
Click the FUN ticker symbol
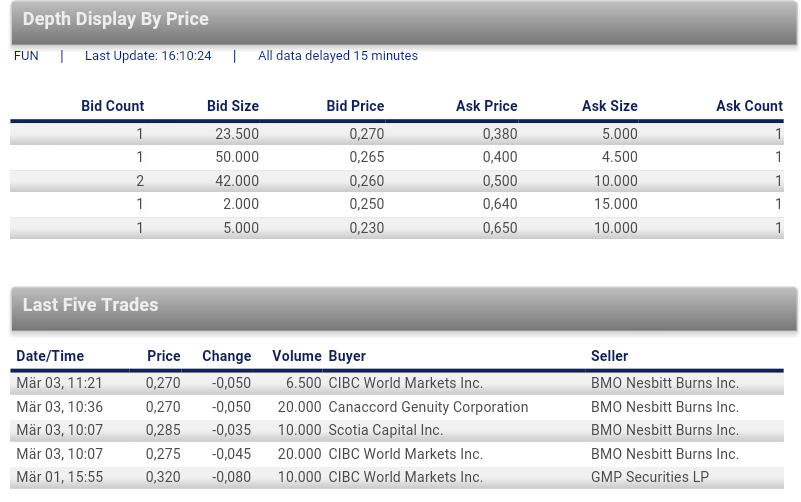click(x=26, y=56)
